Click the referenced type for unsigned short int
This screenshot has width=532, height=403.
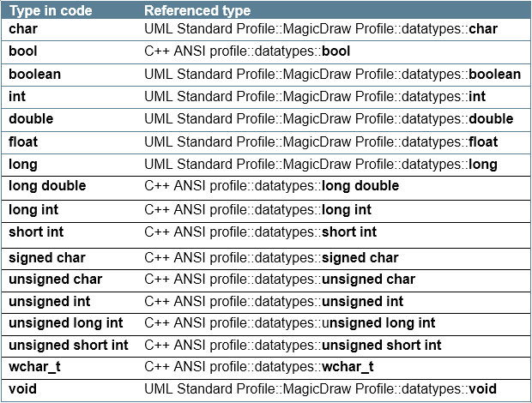click(x=293, y=346)
